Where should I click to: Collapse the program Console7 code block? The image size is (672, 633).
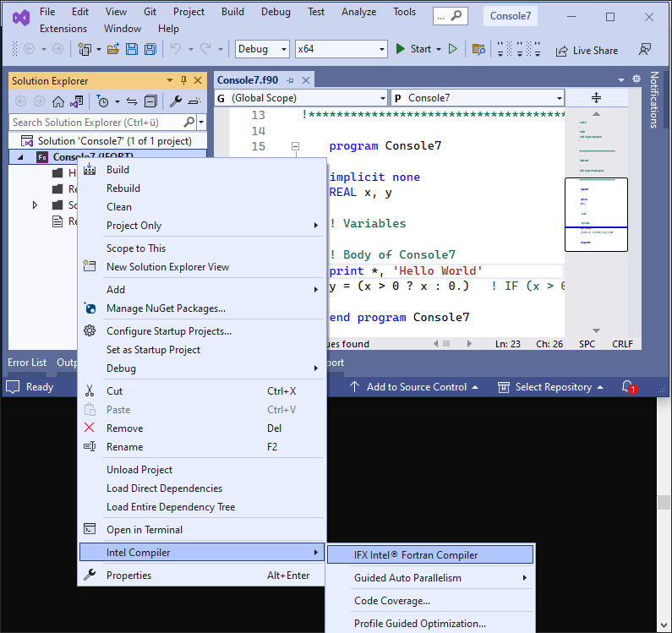click(296, 146)
